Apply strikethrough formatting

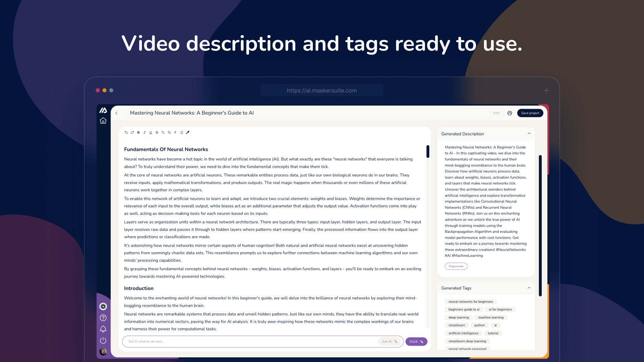coord(157,132)
